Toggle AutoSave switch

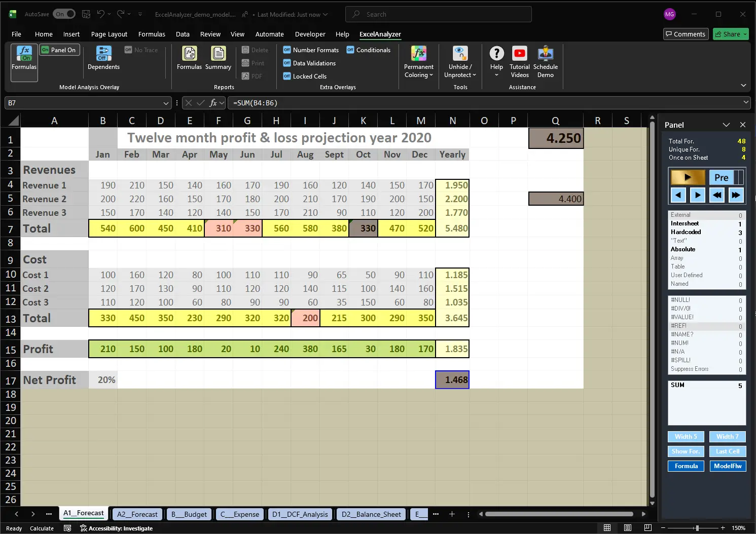[x=64, y=14]
